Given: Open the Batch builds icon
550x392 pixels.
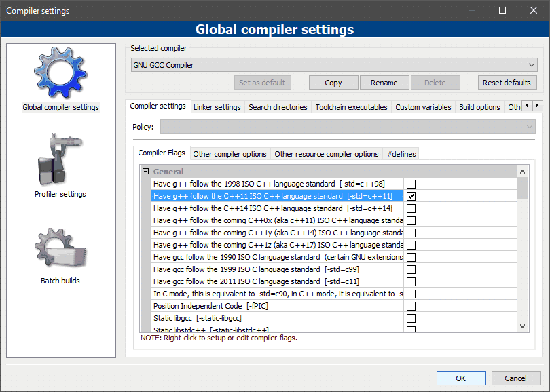Looking at the screenshot, I should 60,248.
